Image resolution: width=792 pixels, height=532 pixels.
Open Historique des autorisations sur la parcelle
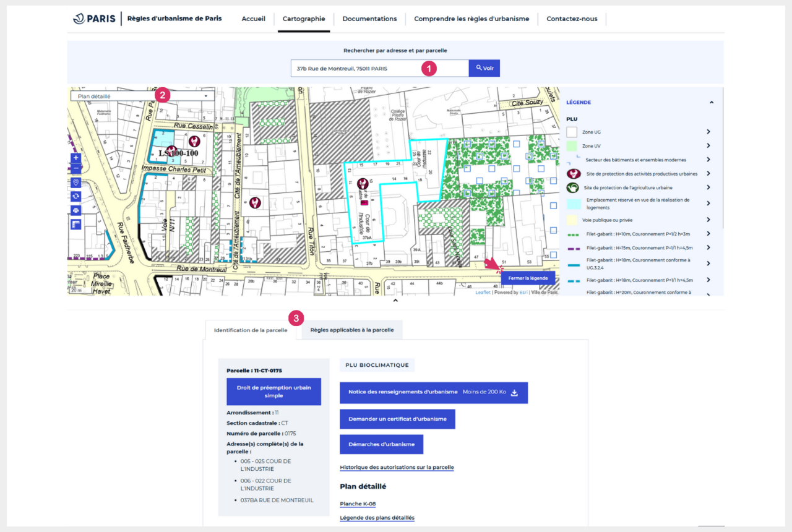[x=397, y=468]
